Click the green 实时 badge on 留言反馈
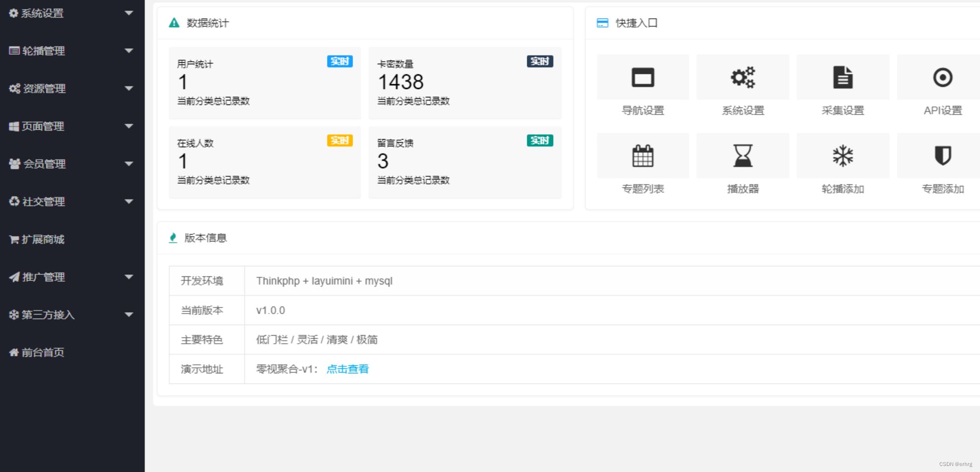980x472 pixels. [x=540, y=141]
